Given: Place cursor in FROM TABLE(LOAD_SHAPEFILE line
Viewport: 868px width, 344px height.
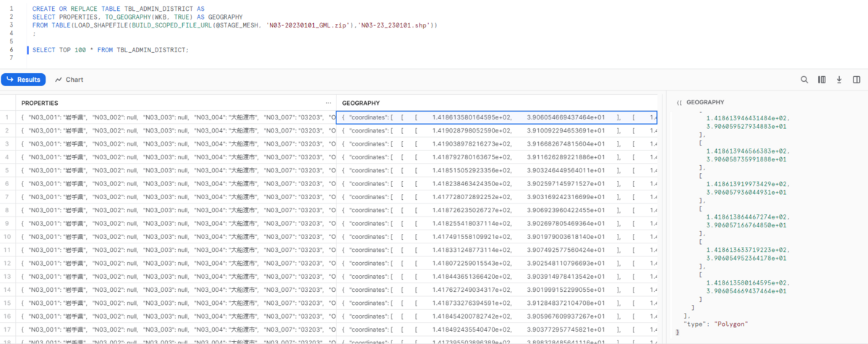Looking at the screenshot, I should point(235,25).
